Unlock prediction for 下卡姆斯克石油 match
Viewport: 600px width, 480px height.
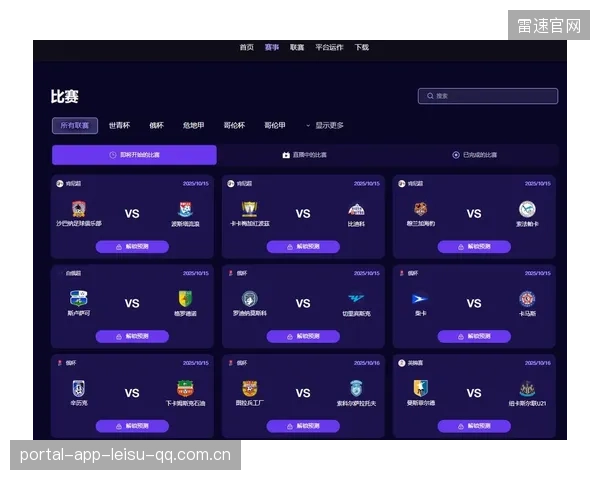[132, 426]
